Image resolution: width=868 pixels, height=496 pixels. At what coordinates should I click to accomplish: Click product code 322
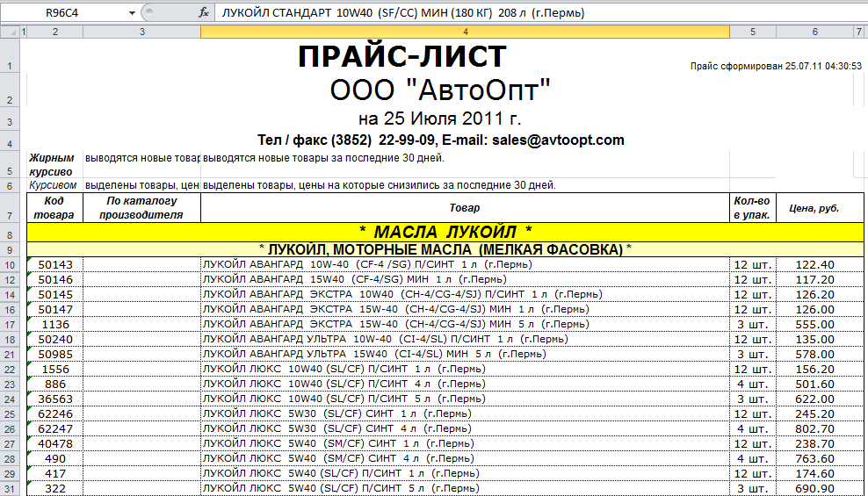[55, 489]
